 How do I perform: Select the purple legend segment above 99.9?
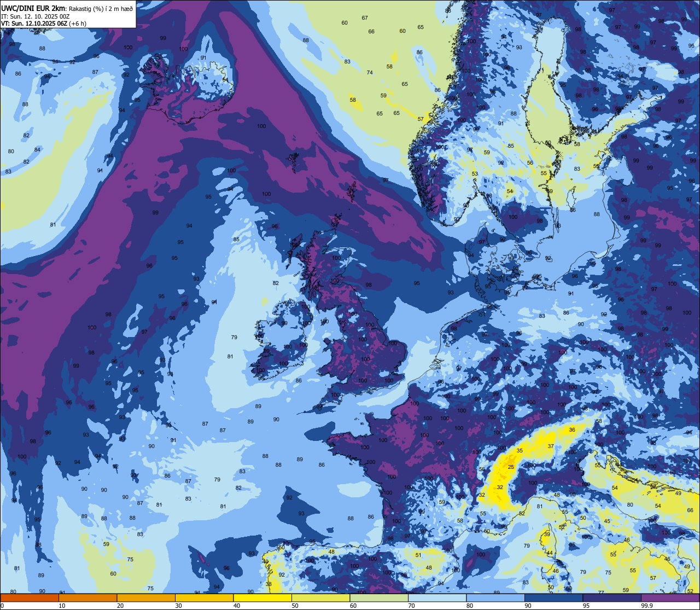[x=670, y=597]
